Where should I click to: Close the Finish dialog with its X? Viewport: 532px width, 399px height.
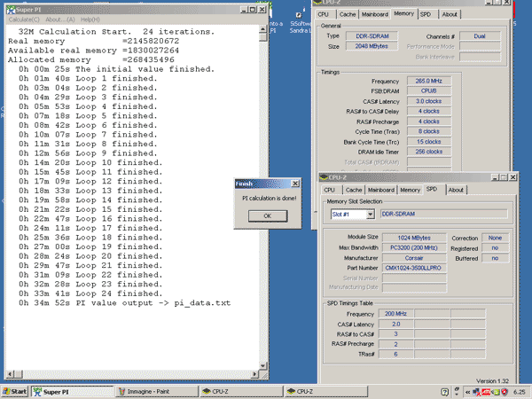click(295, 184)
